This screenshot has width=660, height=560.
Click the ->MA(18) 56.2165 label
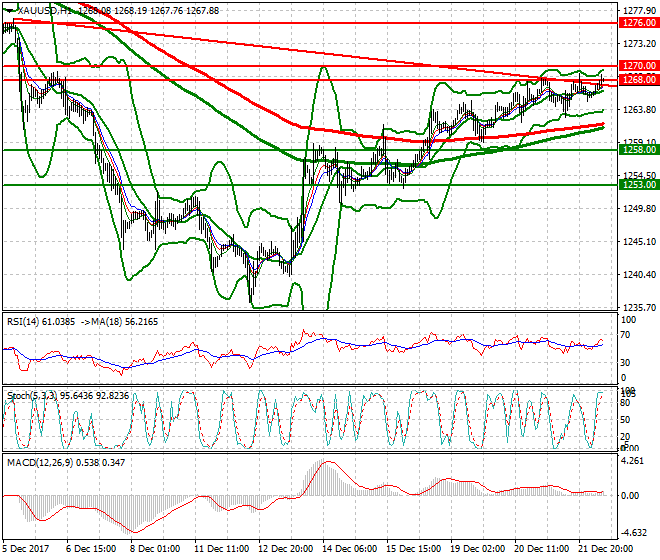point(120,322)
